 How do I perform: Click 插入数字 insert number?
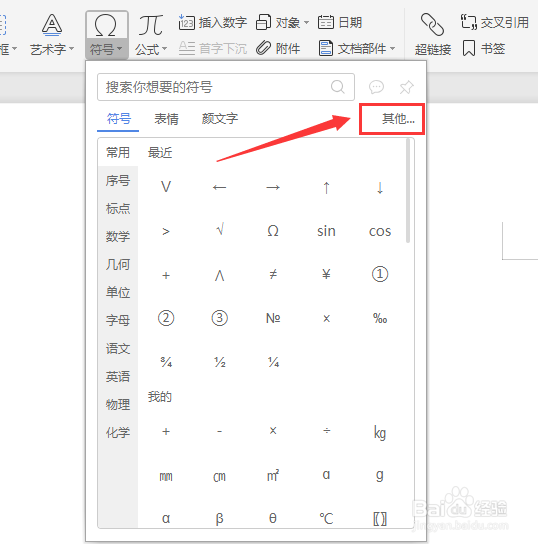(212, 23)
